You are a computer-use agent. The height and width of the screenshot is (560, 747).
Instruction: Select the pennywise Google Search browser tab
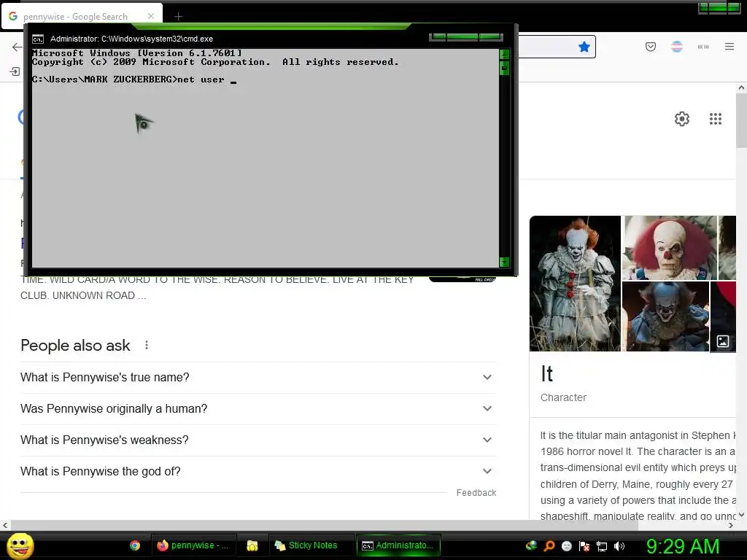[82, 16]
